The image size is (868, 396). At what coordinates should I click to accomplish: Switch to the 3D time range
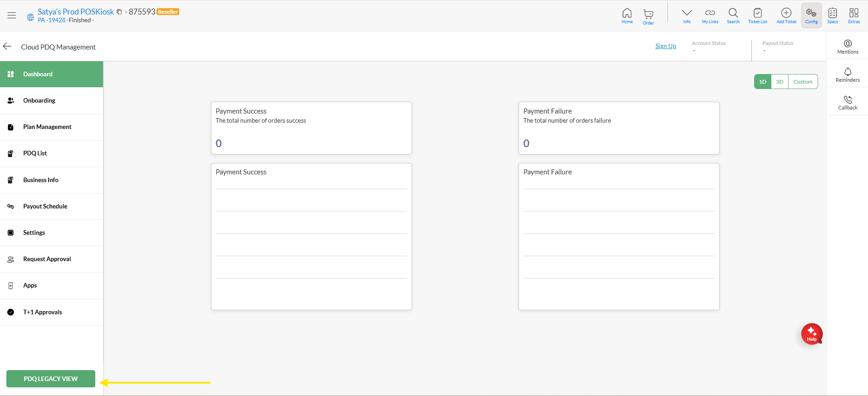780,82
